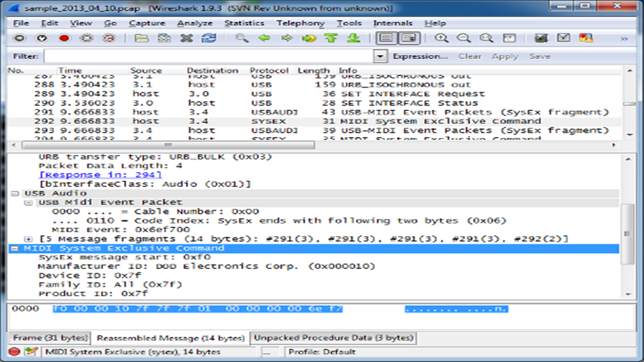Click the Find packet magnifier icon
The width and height of the screenshot is (644, 362).
point(242,38)
